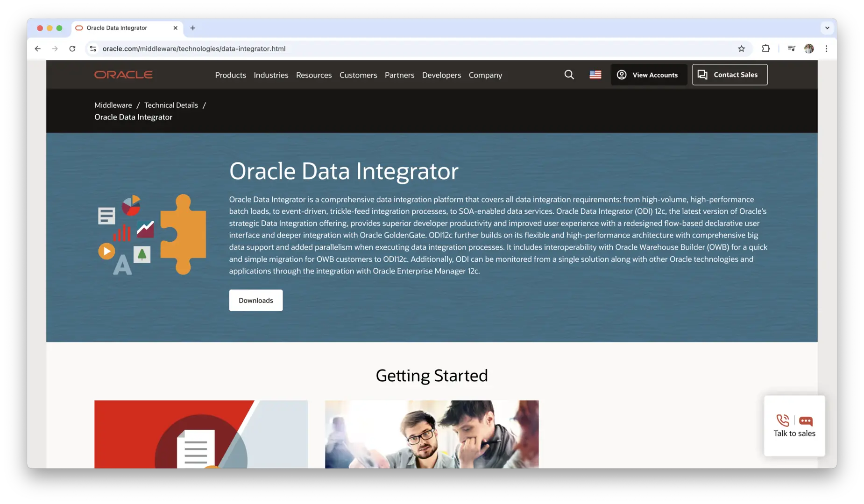This screenshot has height=504, width=864.
Task: Click the View Accounts button
Action: point(649,75)
